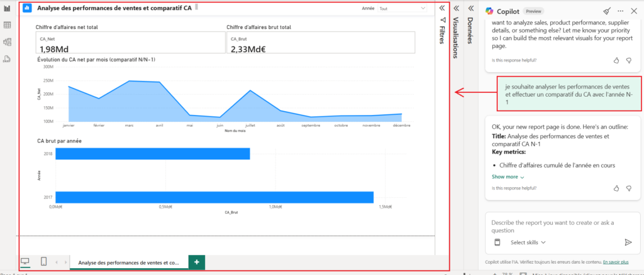The image size is (644, 275).
Task: Switch to desktop layout view
Action: 25,261
